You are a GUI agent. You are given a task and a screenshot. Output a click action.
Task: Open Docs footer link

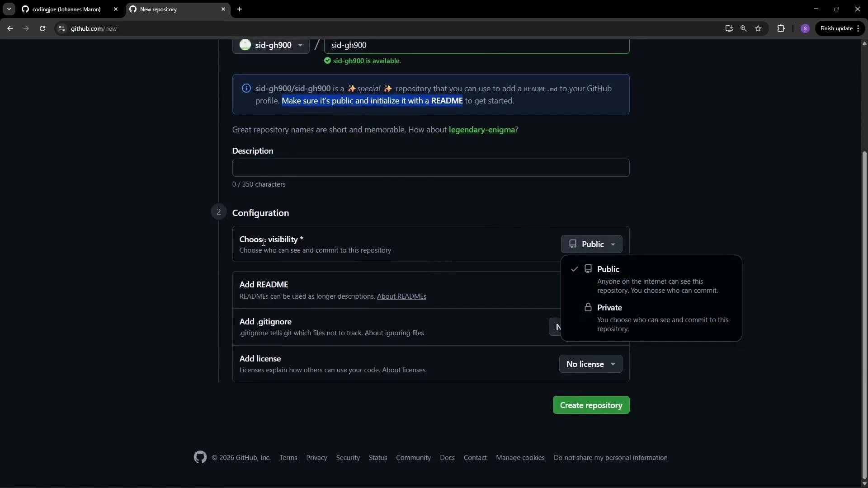tap(447, 458)
